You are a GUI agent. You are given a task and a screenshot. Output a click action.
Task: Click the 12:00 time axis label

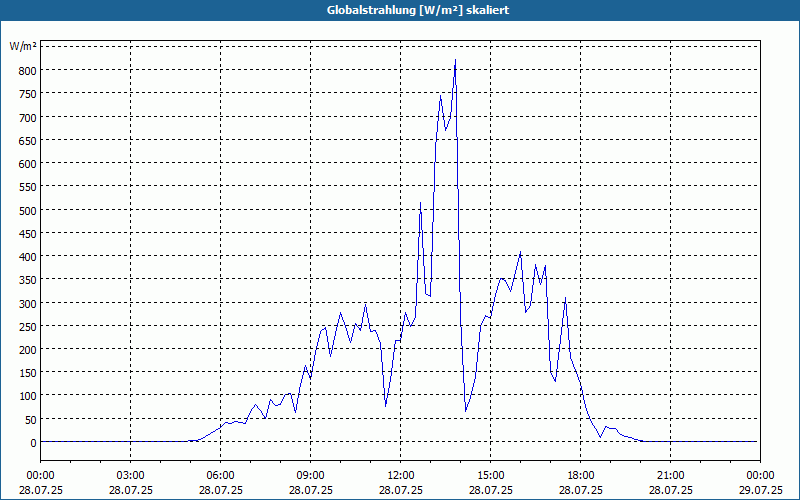point(401,476)
